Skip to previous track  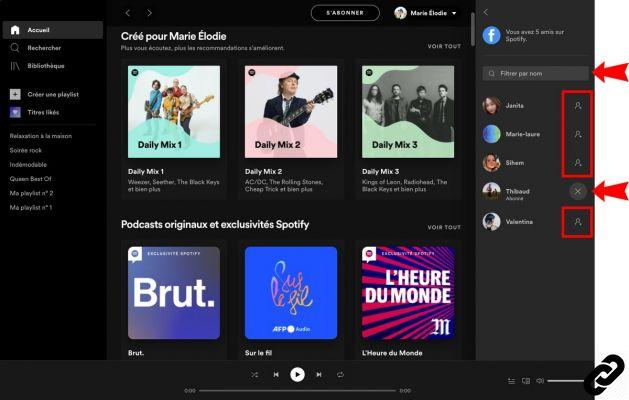click(x=276, y=375)
